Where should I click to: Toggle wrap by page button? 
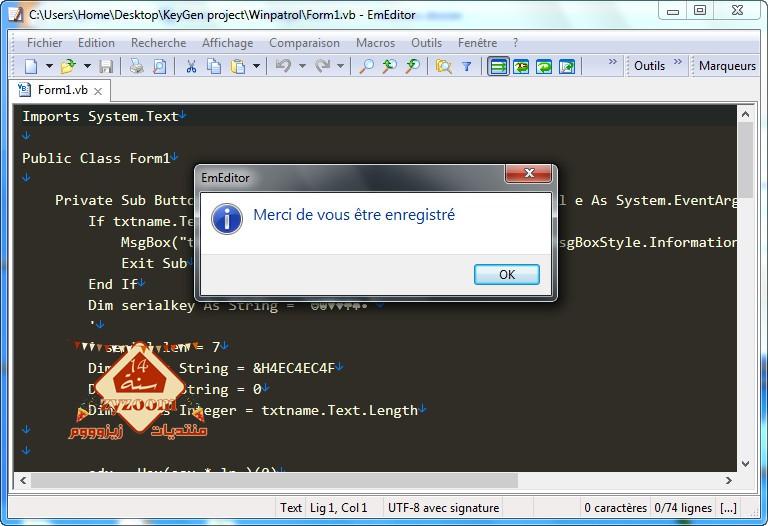pos(567,66)
